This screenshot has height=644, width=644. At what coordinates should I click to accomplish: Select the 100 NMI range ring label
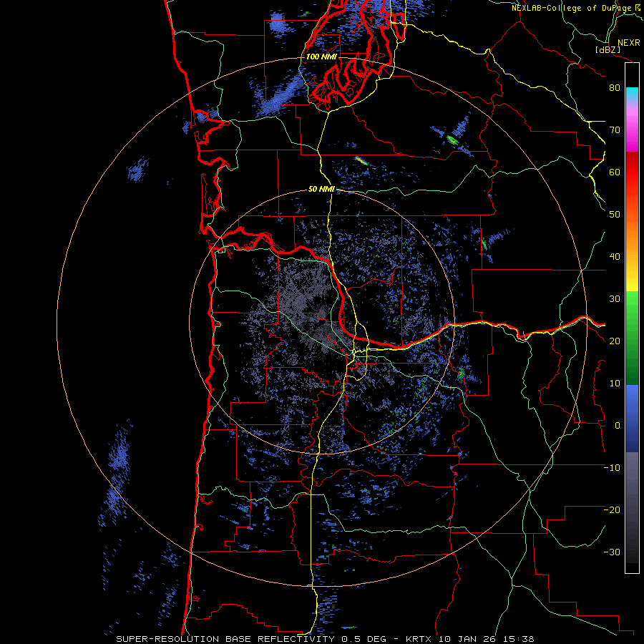click(x=321, y=57)
